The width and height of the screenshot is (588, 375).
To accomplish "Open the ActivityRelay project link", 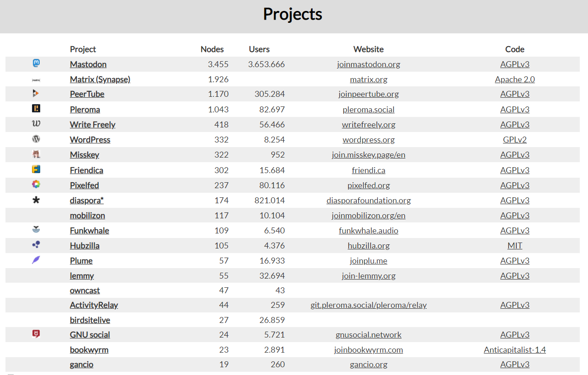I will (x=94, y=305).
